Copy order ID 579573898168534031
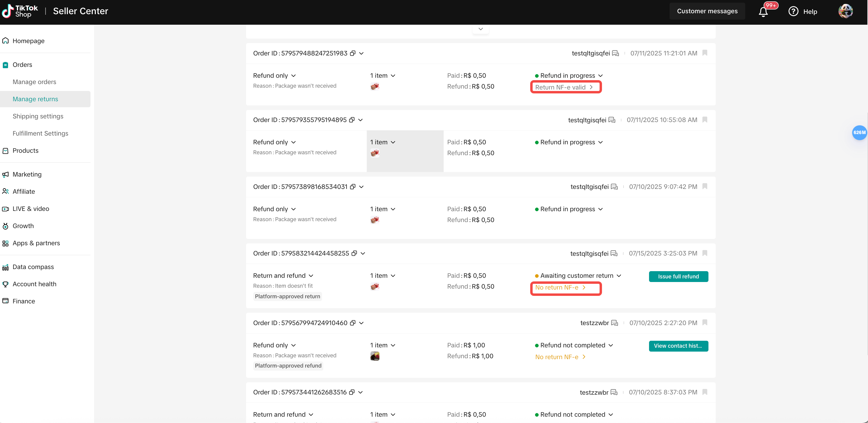The image size is (868, 423). 353,187
